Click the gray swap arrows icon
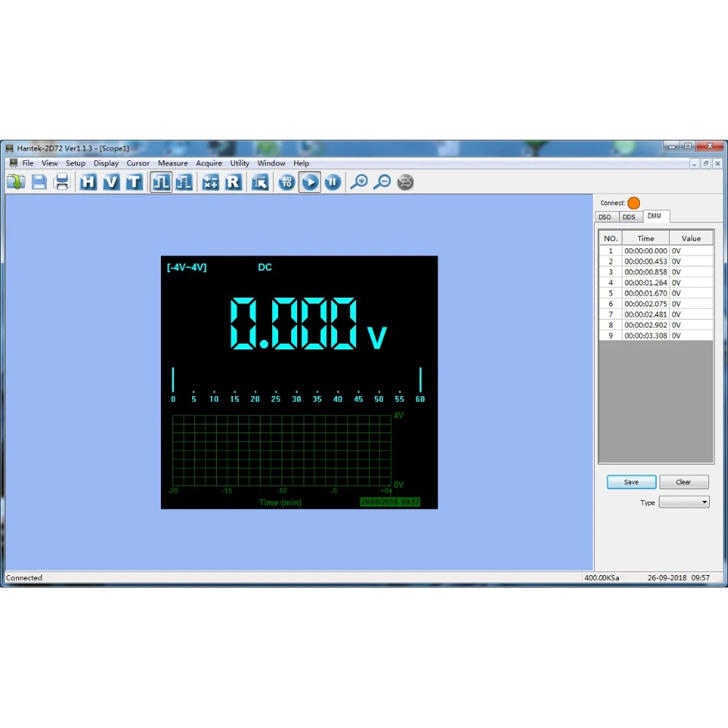Screen dimensions: 728x728 pyautogui.click(x=405, y=181)
